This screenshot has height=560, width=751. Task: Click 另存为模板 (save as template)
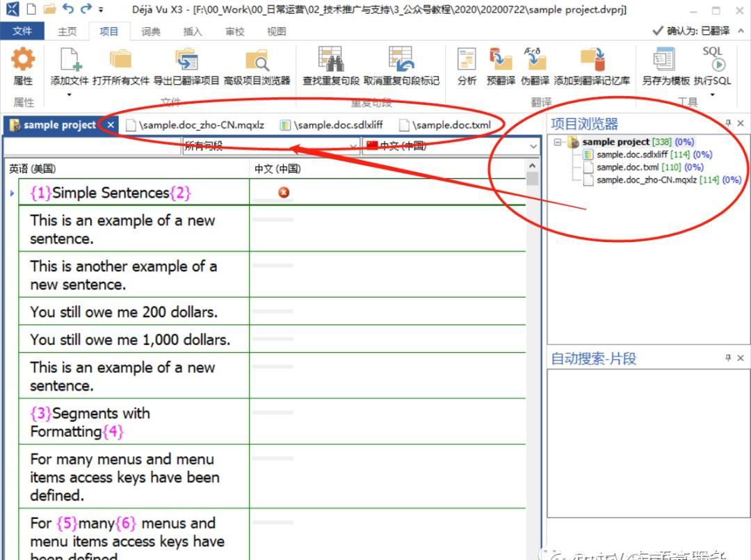[665, 67]
